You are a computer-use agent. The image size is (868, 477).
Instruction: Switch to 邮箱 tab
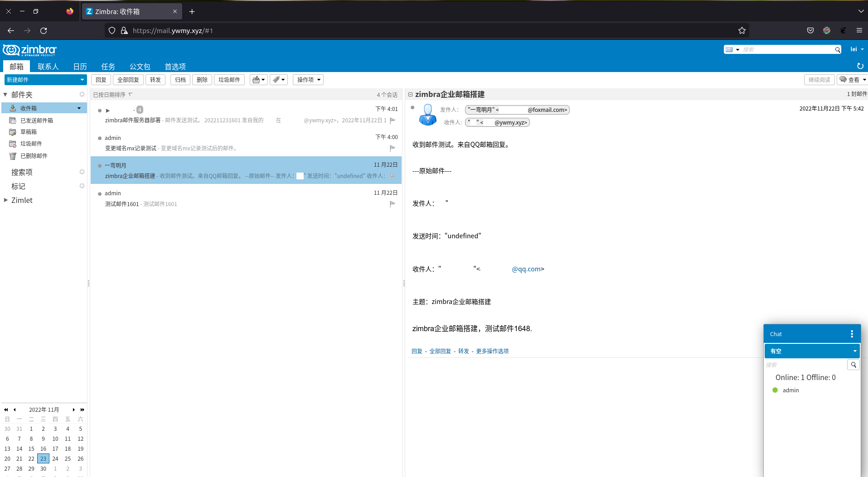pos(17,67)
